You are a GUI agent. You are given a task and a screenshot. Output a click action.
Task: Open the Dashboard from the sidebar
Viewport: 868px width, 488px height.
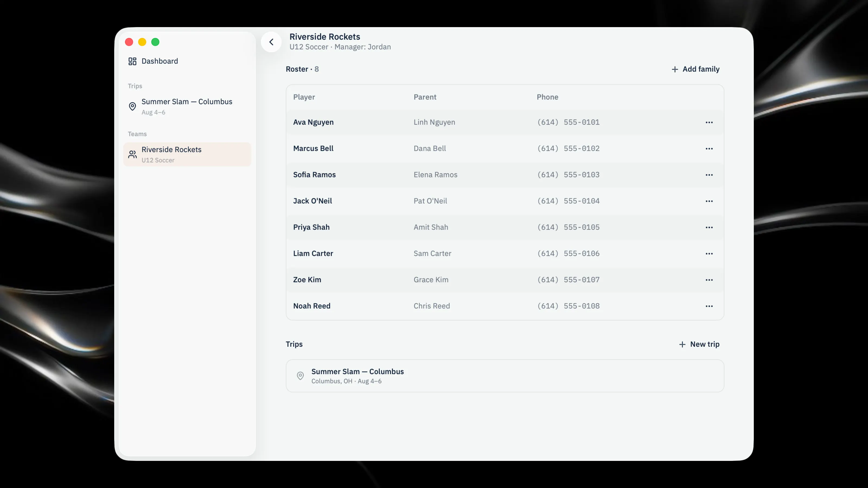pos(187,61)
